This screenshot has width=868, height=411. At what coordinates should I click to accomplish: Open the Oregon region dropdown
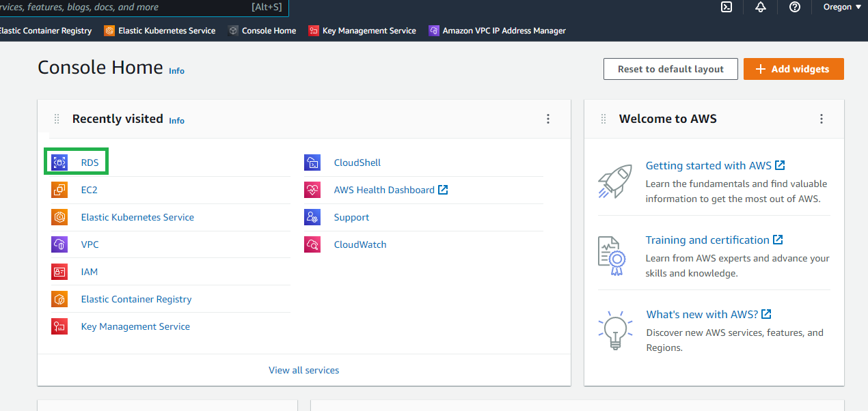841,7
